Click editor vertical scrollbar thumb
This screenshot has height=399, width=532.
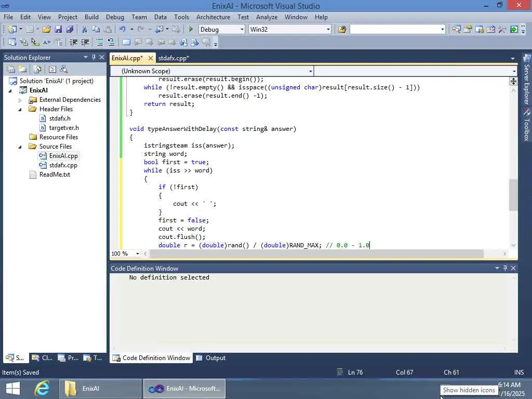[x=513, y=195]
